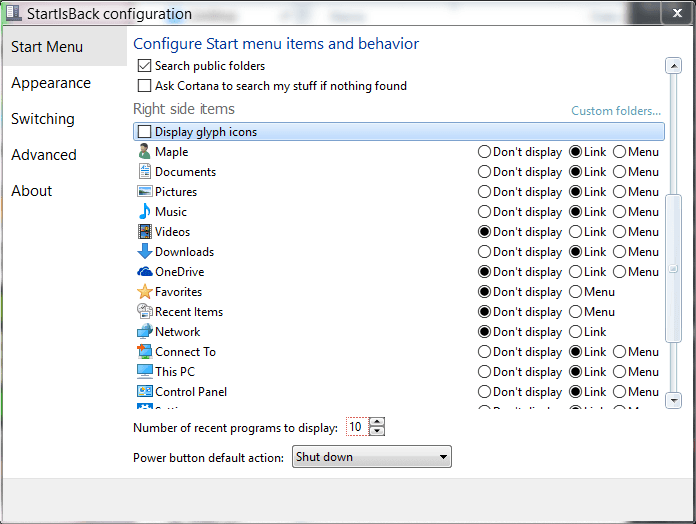The image size is (696, 524).
Task: Set Pictures to Don't display
Action: [x=484, y=192]
